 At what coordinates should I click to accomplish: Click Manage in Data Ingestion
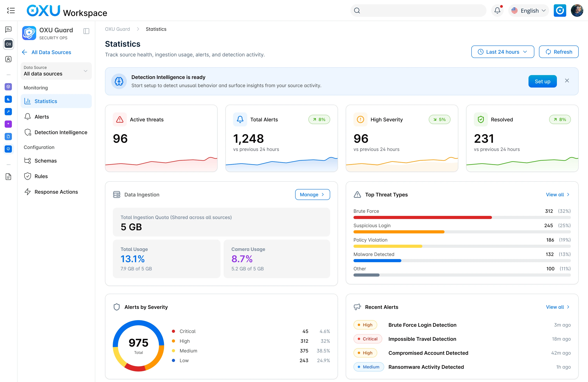(x=312, y=195)
